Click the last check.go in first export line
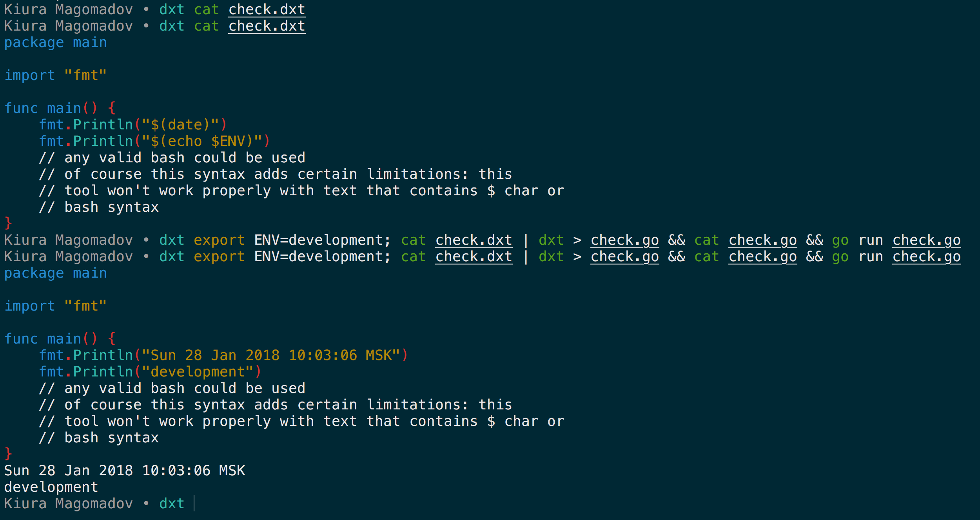The width and height of the screenshot is (980, 520). click(926, 240)
